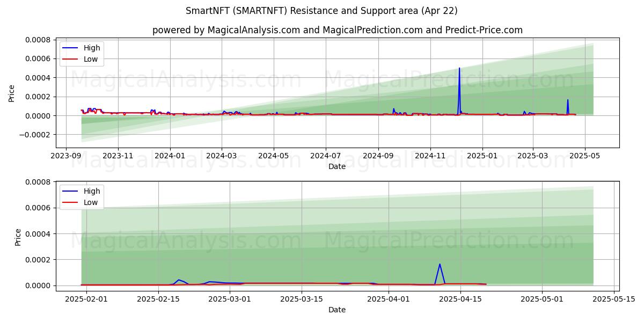
Task: Click the bottom chart's 'Date' x-axis label
Action: pos(337,310)
